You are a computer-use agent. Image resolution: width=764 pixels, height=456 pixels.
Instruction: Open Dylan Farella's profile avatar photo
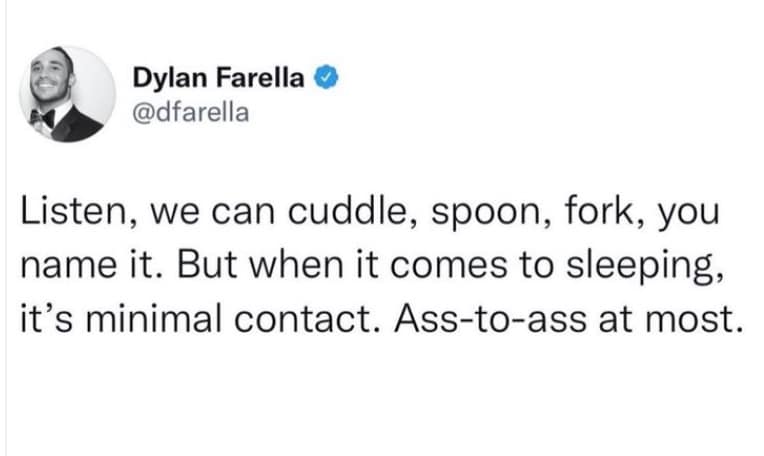pyautogui.click(x=68, y=94)
